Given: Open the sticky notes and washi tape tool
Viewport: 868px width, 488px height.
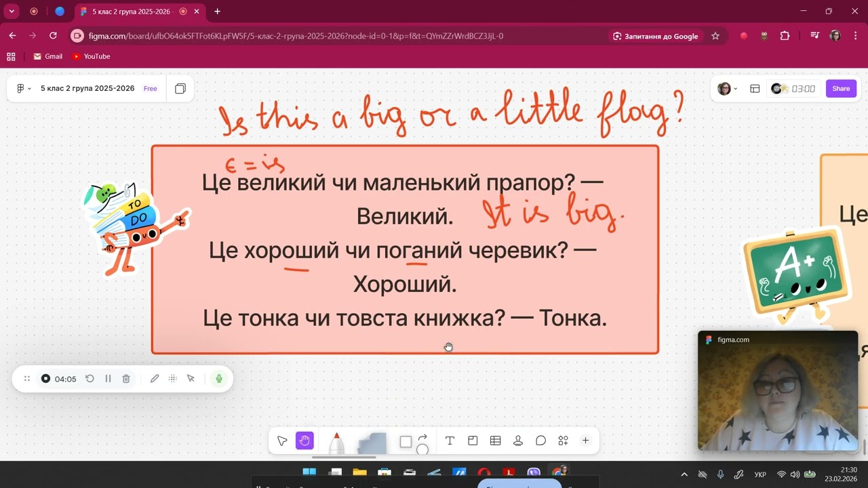Looking at the screenshot, I should pyautogui.click(x=372, y=443).
